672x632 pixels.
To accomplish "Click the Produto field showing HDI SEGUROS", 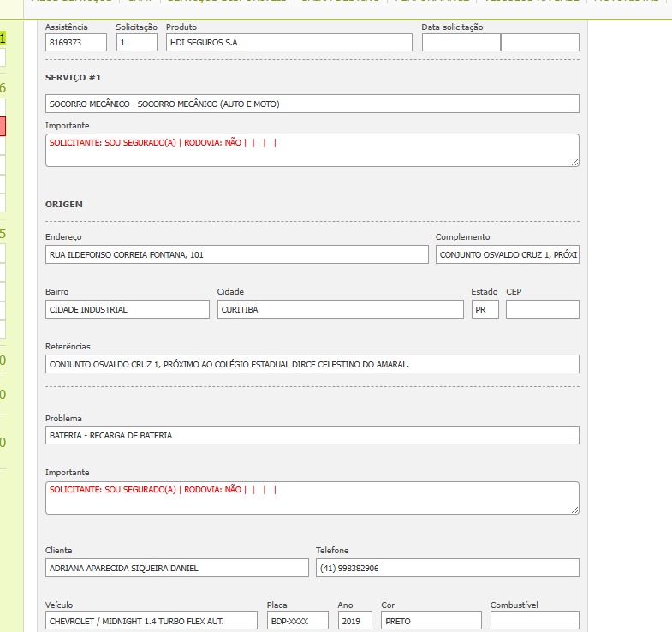I will coord(288,43).
